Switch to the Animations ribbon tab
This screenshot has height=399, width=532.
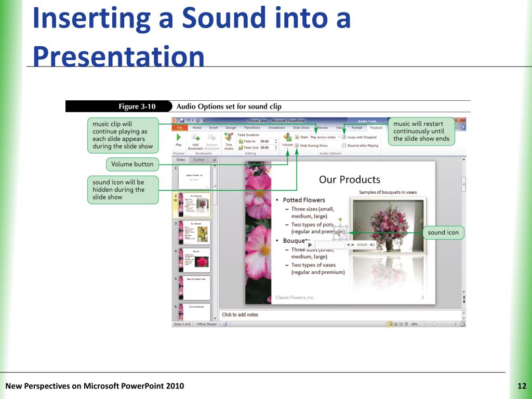(x=276, y=128)
